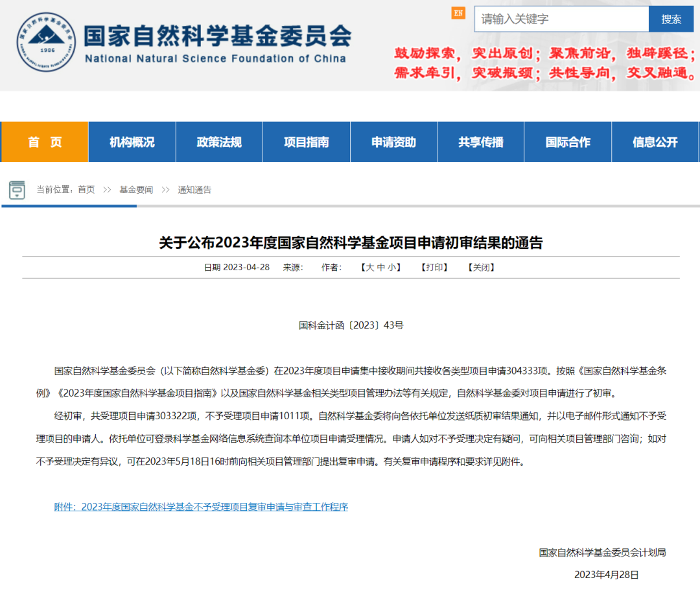The image size is (700, 591).
Task: Open the 机构概况 navigation menu
Action: pyautogui.click(x=132, y=142)
